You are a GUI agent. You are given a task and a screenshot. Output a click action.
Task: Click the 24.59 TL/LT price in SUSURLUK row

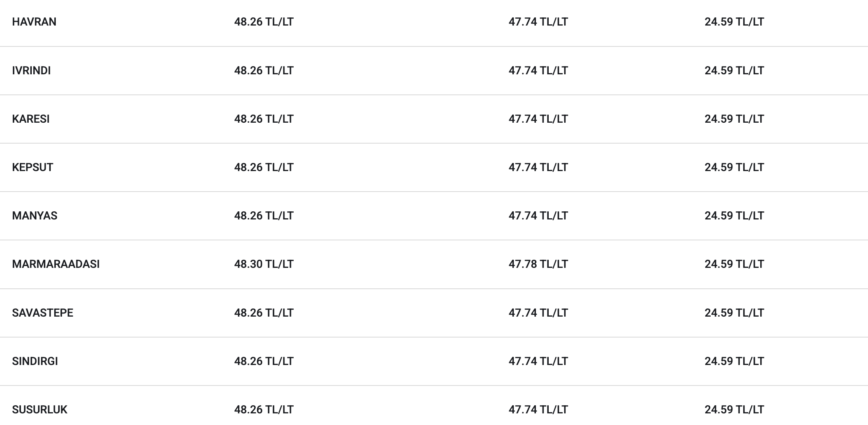tap(734, 410)
